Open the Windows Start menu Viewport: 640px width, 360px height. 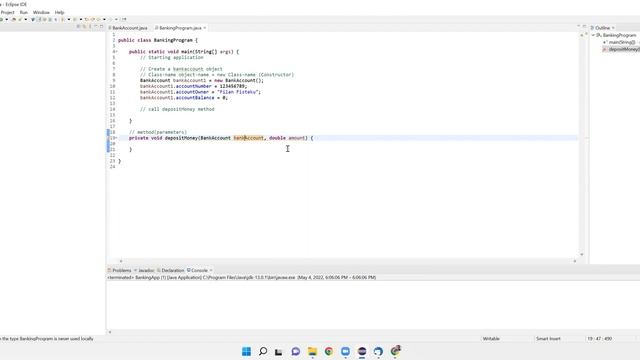pos(247,351)
